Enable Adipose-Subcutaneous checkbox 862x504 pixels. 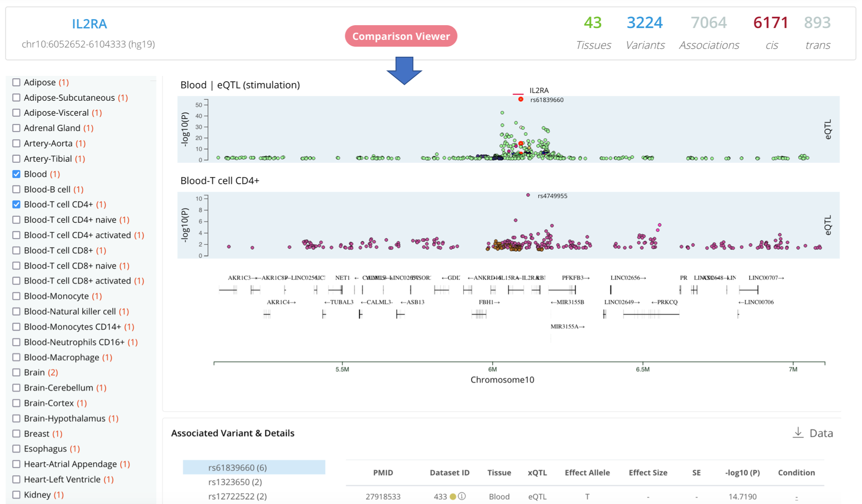[16, 97]
